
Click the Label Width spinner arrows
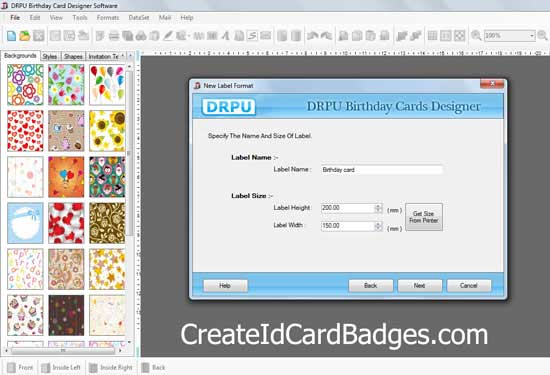(x=378, y=226)
